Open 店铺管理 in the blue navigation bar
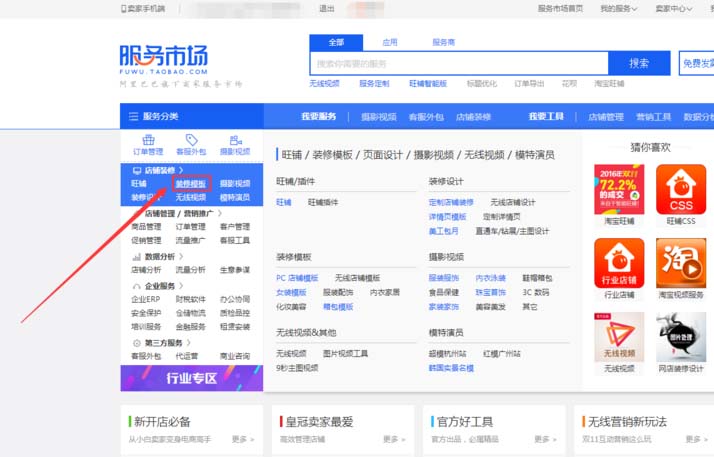Image resolution: width=714 pixels, height=457 pixels. pos(606,117)
